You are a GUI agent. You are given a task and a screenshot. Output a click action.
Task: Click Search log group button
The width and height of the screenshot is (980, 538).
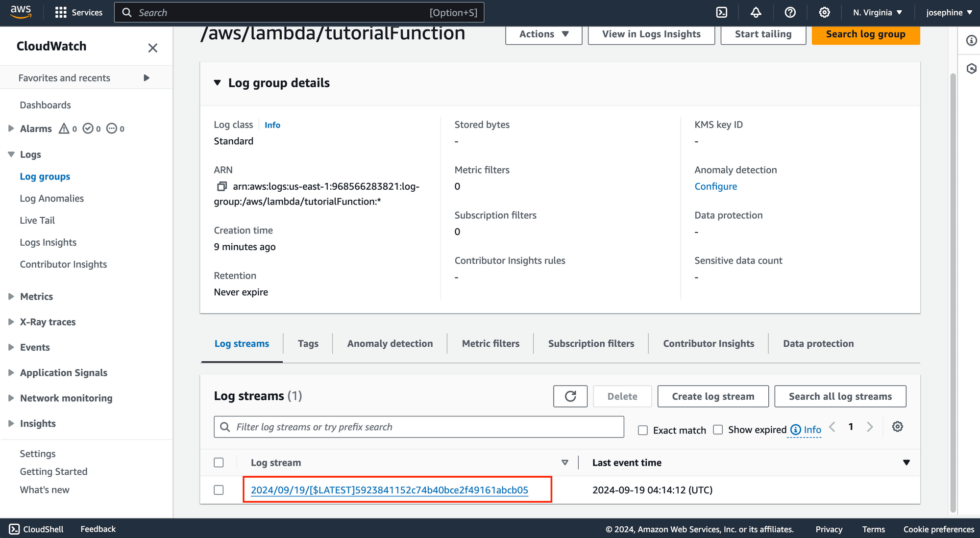point(865,34)
